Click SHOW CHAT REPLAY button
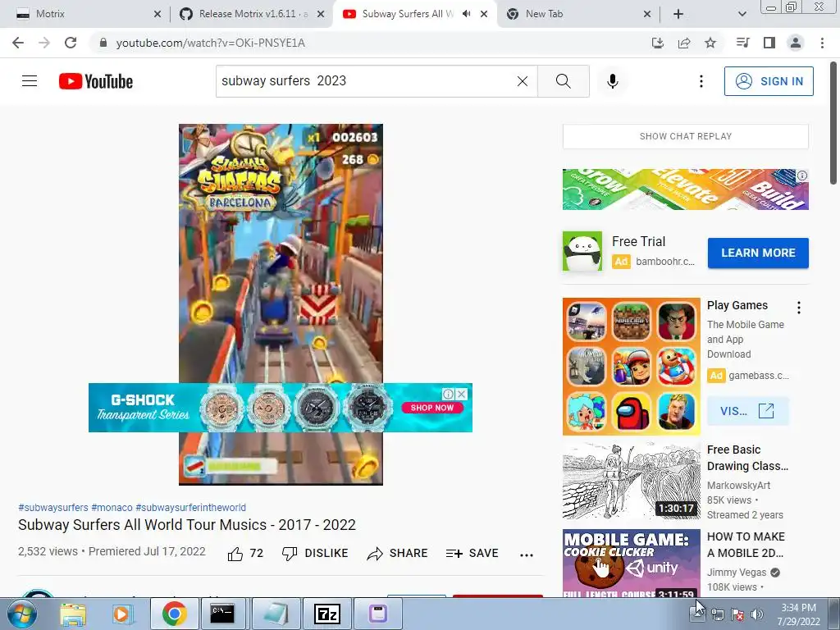Image resolution: width=840 pixels, height=630 pixels. 685,136
